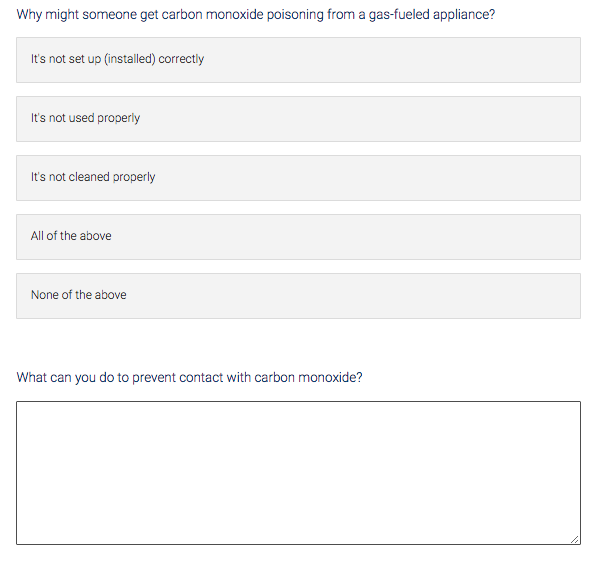Mark installed incorrectly as the poisoning cause

(298, 60)
